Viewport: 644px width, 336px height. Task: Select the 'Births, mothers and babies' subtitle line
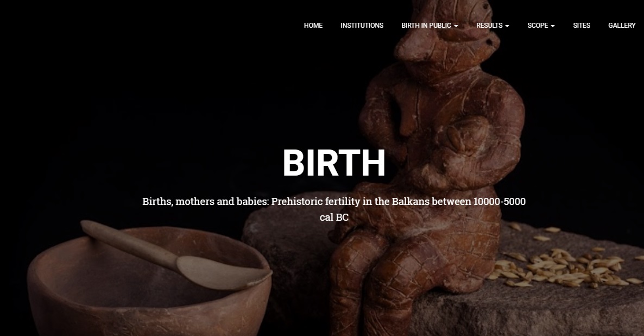point(334,202)
